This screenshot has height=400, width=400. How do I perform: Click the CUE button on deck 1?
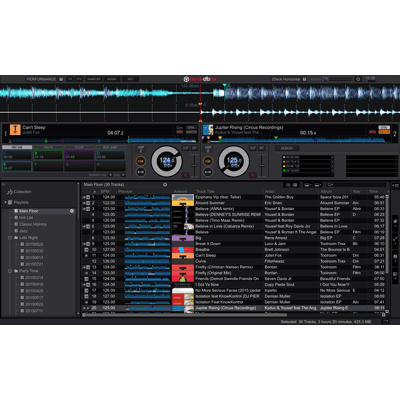141,161
